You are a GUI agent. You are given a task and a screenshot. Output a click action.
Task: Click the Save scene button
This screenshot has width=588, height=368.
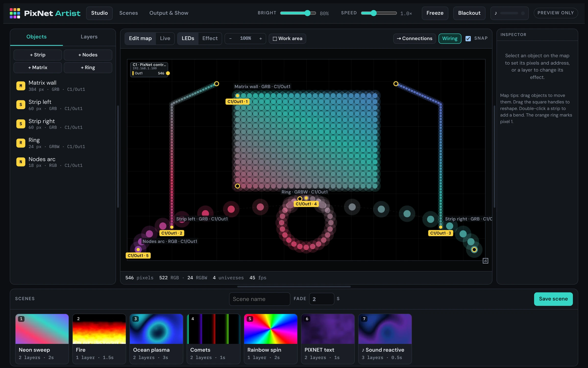553,299
